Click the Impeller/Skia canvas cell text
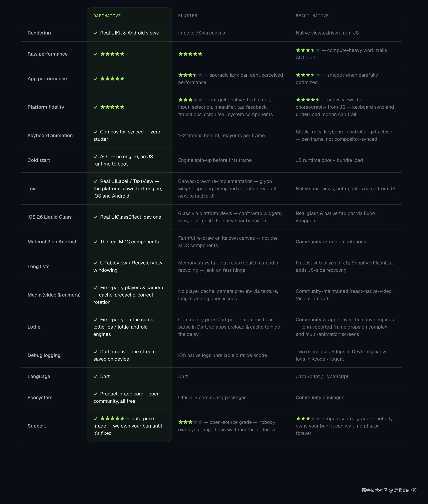 (201, 33)
